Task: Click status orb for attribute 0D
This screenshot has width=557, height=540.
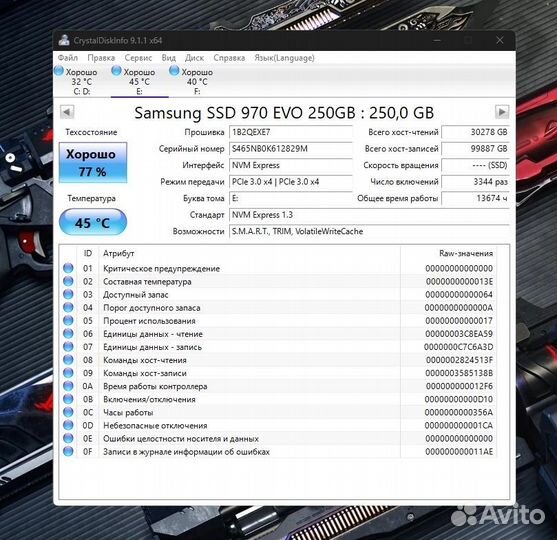Action: [68, 425]
